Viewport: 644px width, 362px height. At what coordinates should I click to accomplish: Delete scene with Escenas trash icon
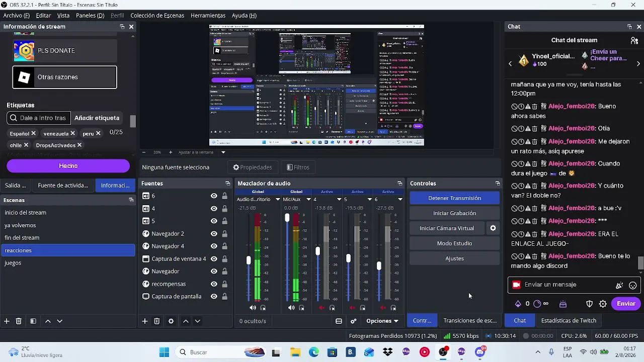pos(19,321)
